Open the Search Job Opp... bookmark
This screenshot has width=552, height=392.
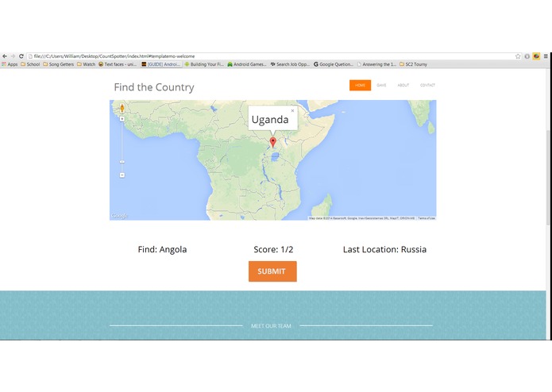[290, 64]
